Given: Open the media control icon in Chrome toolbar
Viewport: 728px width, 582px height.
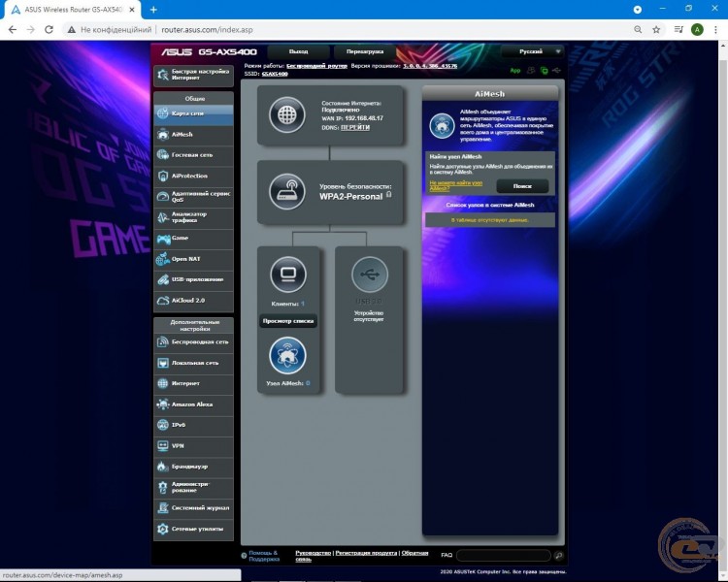Looking at the screenshot, I should pyautogui.click(x=678, y=30).
